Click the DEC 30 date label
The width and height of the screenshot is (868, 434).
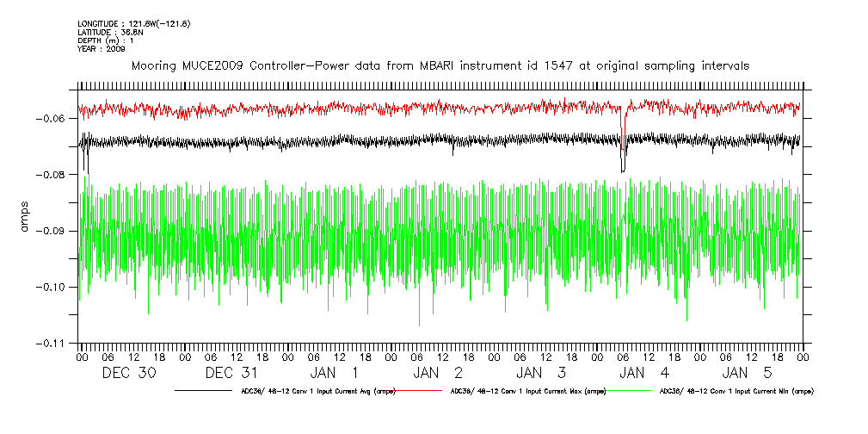[129, 373]
